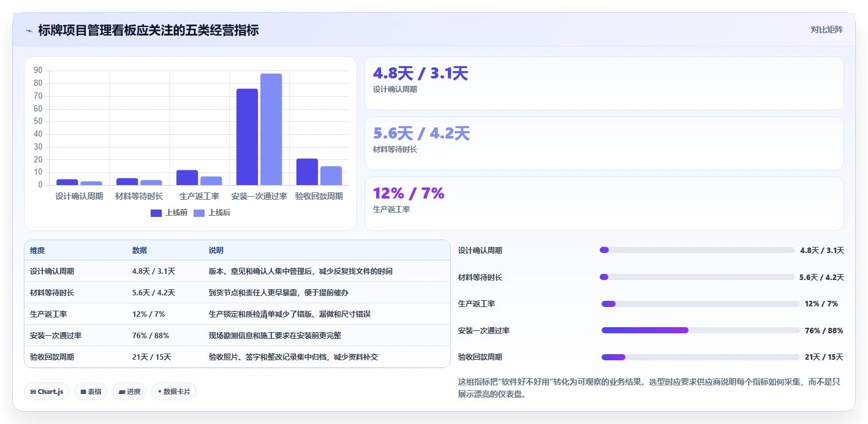Click the 上线后 bar for 验收回款周期
Screen dimensions: 868x424
tap(331, 175)
